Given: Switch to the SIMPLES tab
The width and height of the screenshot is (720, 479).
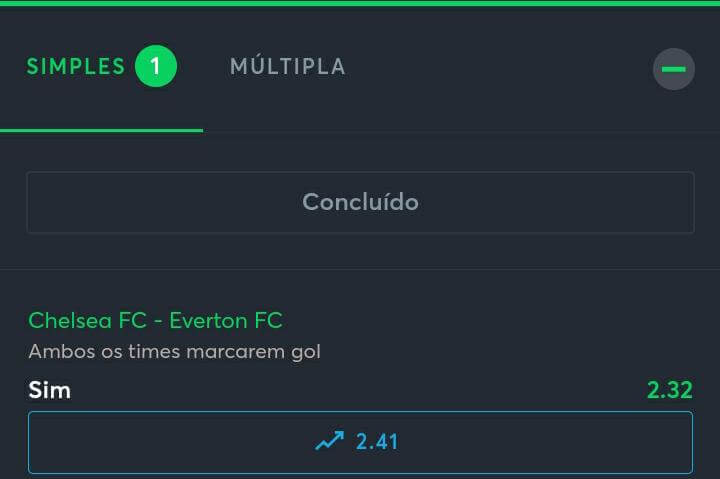Looking at the screenshot, I should click(x=101, y=66).
